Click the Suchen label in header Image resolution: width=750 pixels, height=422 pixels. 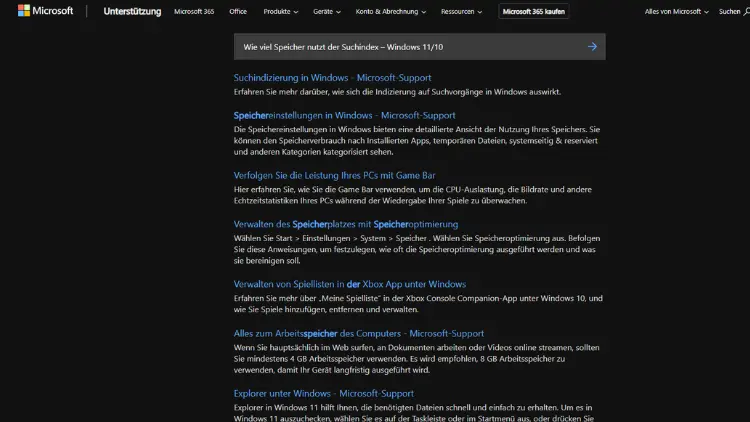[729, 11]
